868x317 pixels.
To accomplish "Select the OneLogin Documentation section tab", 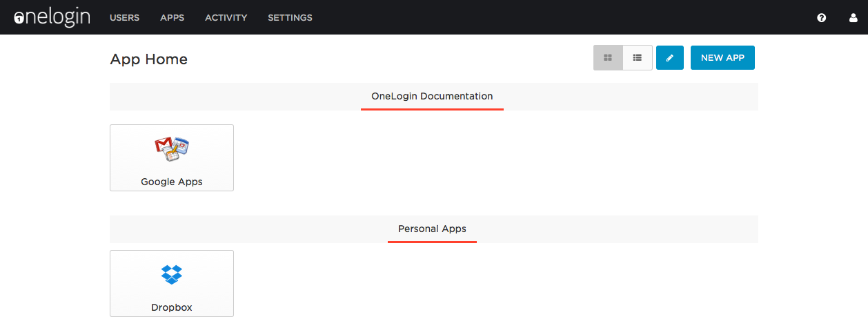I will pyautogui.click(x=432, y=97).
